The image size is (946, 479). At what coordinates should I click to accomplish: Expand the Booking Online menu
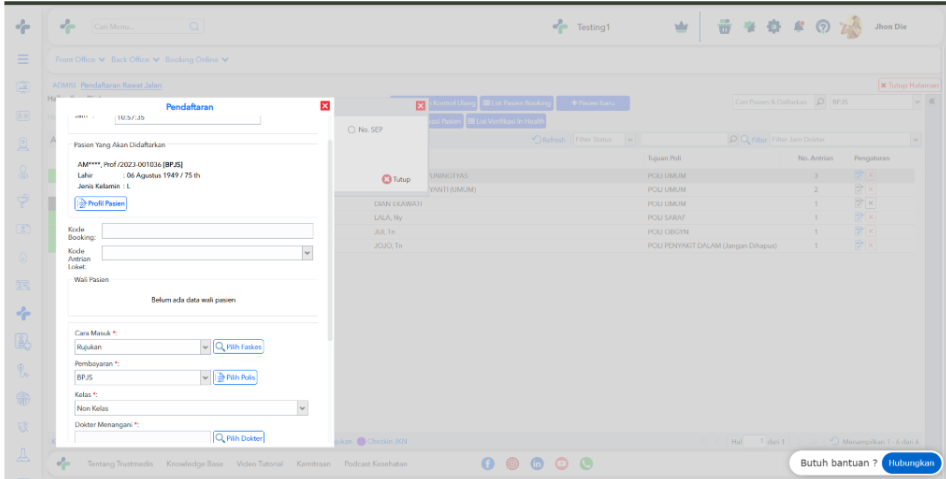pyautogui.click(x=197, y=60)
